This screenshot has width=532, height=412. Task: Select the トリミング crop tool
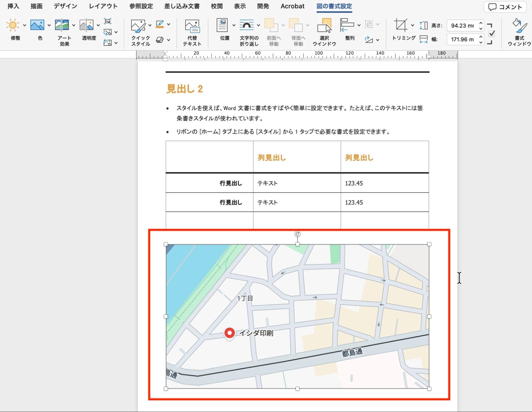401,25
